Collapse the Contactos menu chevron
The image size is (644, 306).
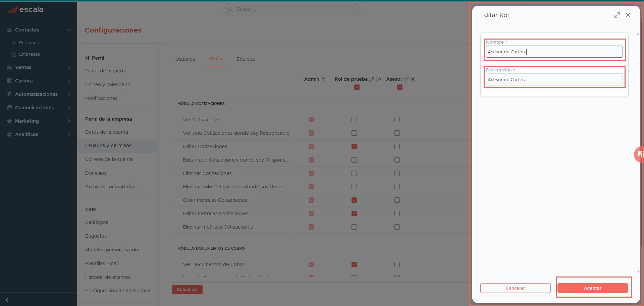point(69,30)
